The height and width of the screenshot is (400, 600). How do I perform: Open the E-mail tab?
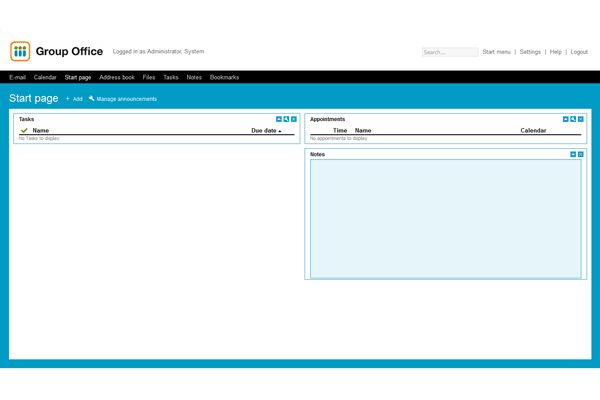pyautogui.click(x=17, y=77)
